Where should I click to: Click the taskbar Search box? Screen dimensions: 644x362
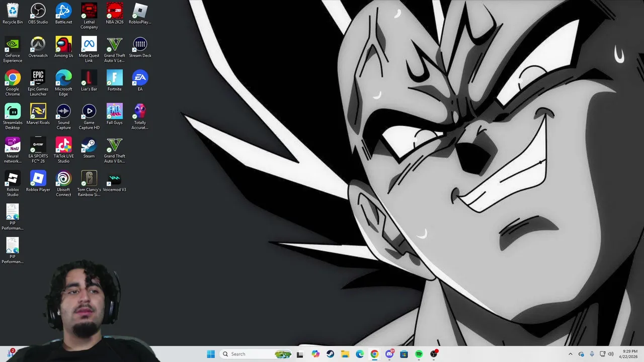256,354
